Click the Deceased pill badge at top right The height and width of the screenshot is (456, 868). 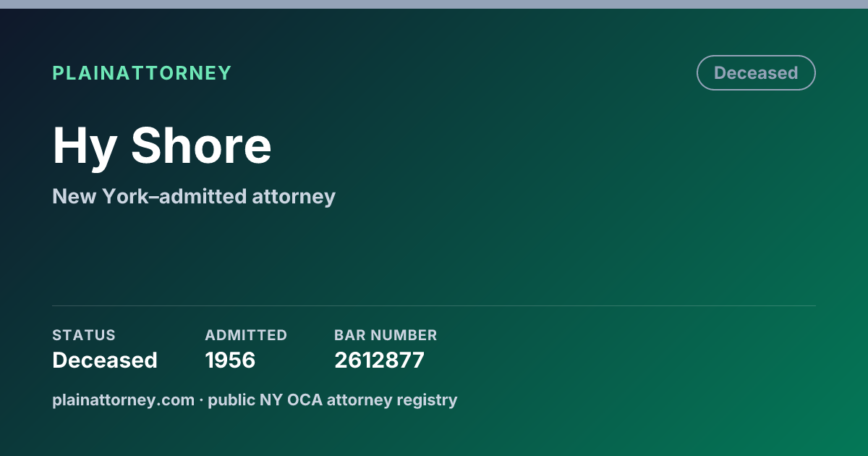(756, 73)
